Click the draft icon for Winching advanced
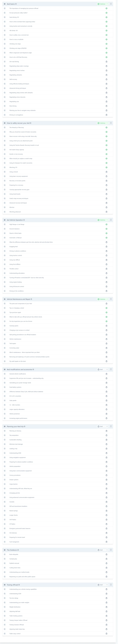The height and width of the screenshot is (644, 118). (106, 212)
